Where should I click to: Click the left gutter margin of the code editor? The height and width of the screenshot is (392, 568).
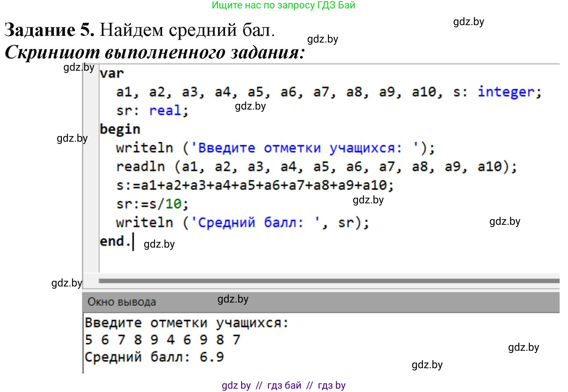click(x=91, y=168)
